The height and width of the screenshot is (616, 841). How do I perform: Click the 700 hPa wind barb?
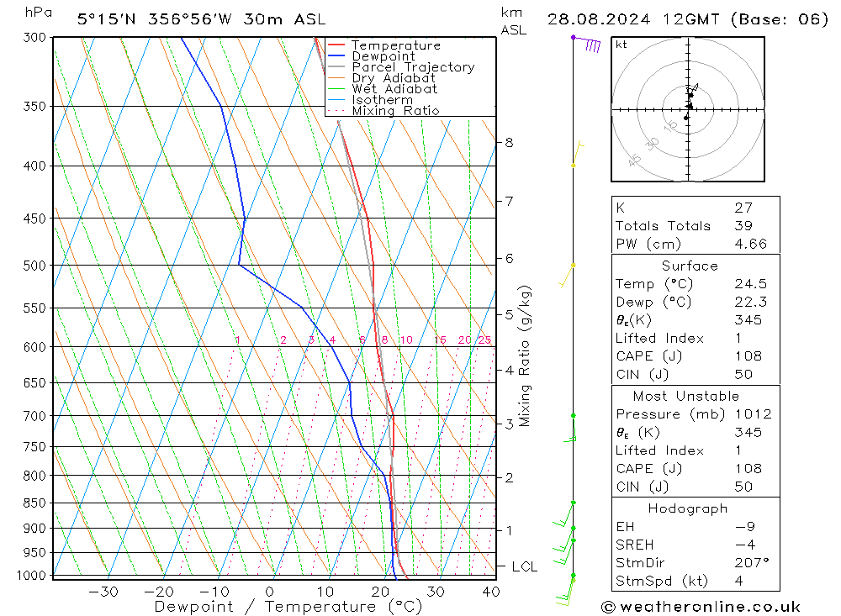coord(571,429)
